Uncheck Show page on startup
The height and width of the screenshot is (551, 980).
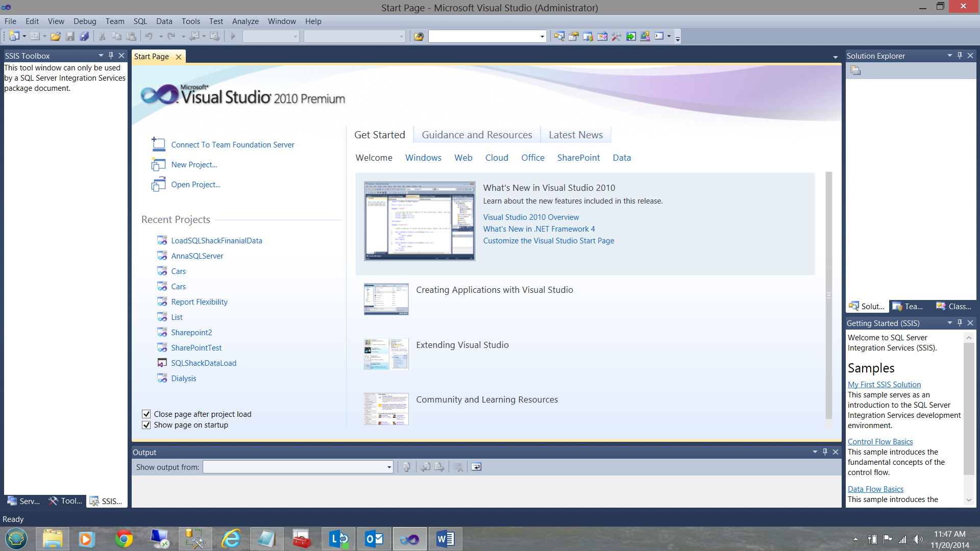point(146,425)
